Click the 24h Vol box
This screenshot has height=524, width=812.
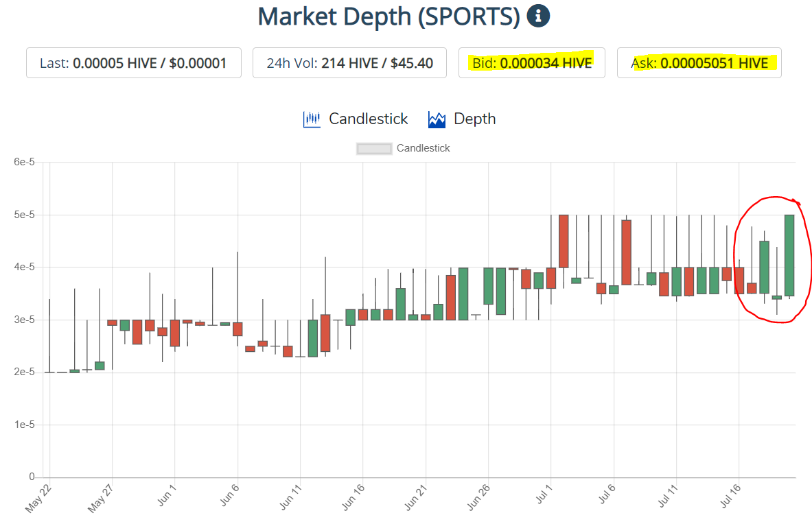[349, 63]
